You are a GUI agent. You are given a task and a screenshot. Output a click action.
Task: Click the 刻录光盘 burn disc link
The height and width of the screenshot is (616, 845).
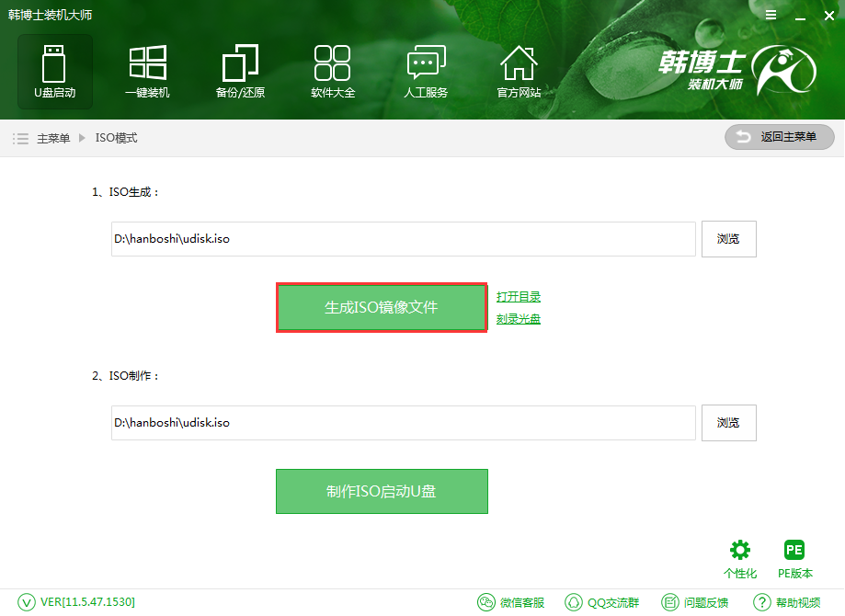click(x=518, y=317)
